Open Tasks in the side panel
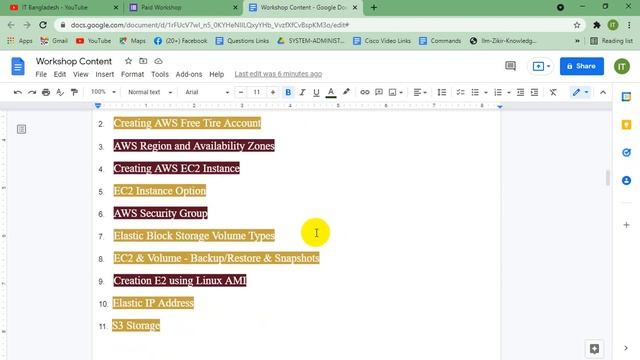 [x=626, y=153]
